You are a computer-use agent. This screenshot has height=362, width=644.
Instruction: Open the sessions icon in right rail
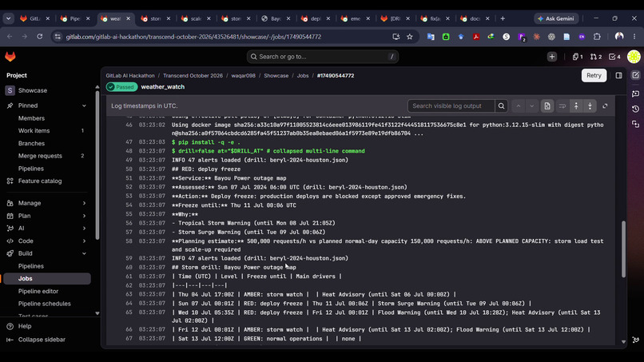point(635,124)
